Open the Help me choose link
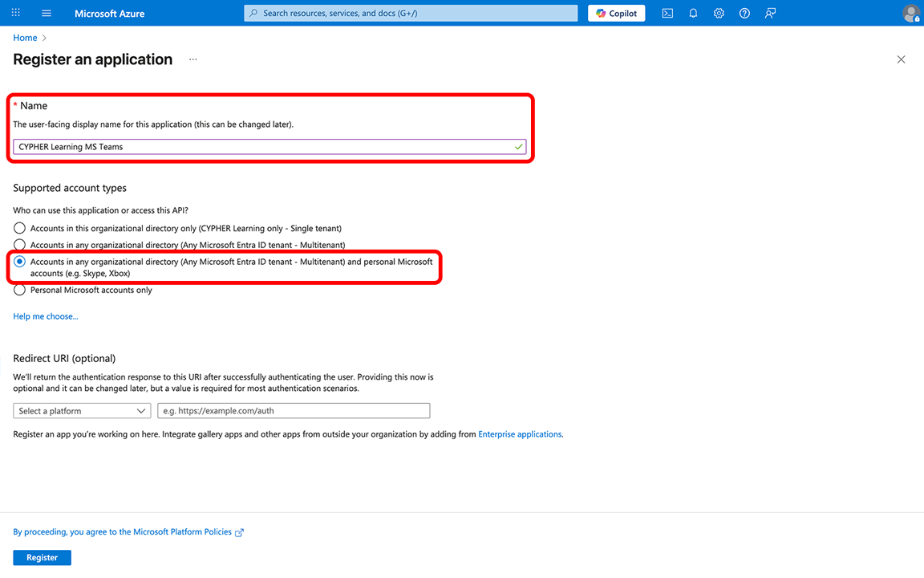The height and width of the screenshot is (578, 924). coord(46,317)
